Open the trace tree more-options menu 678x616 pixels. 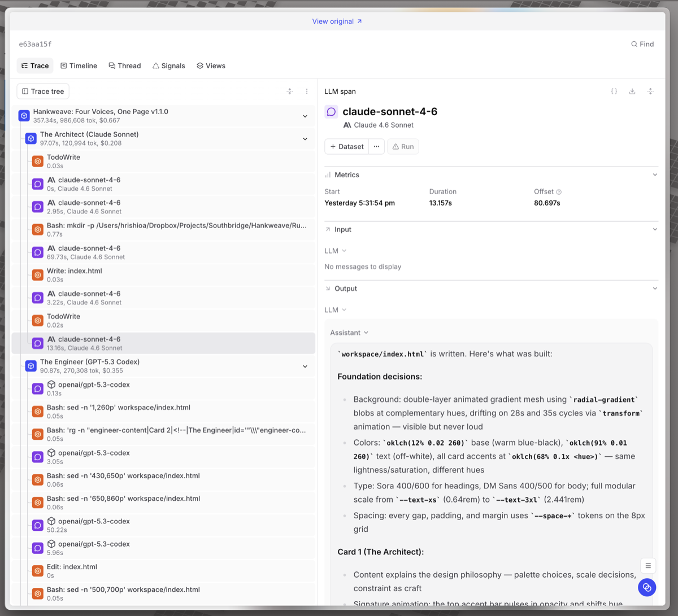click(307, 91)
